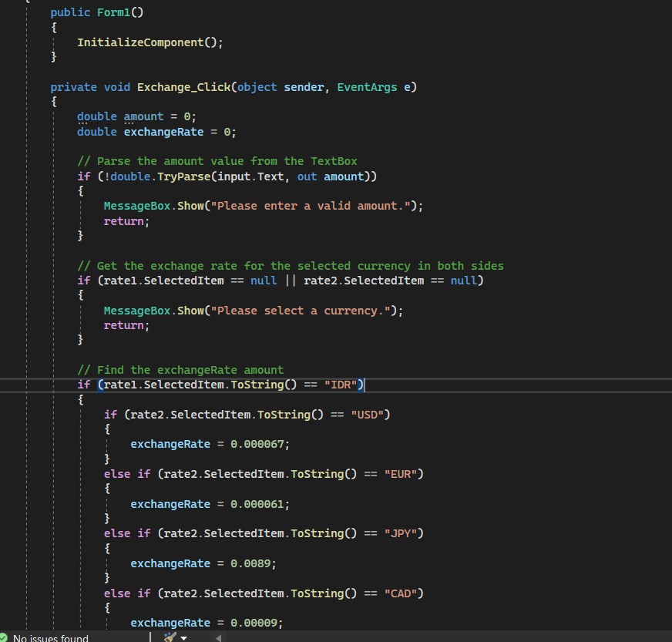The image size is (672, 642).
Task: Click the "CAD" string literal
Action: tap(400, 593)
